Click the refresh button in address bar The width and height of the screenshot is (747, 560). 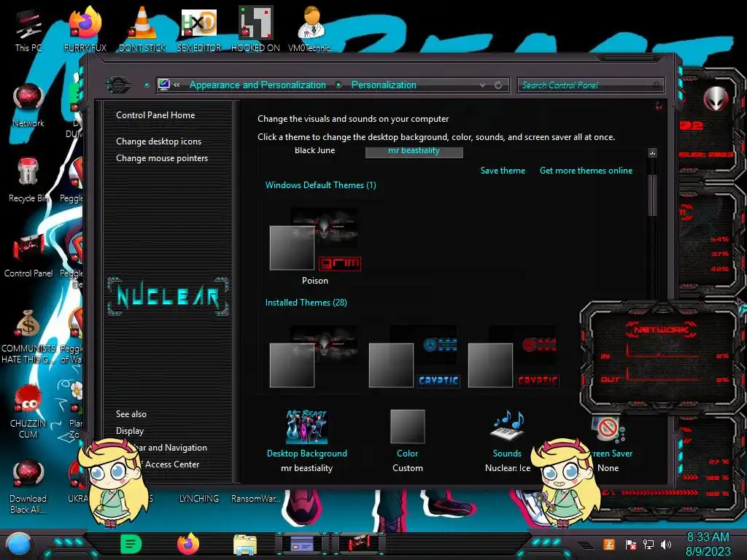tap(498, 85)
